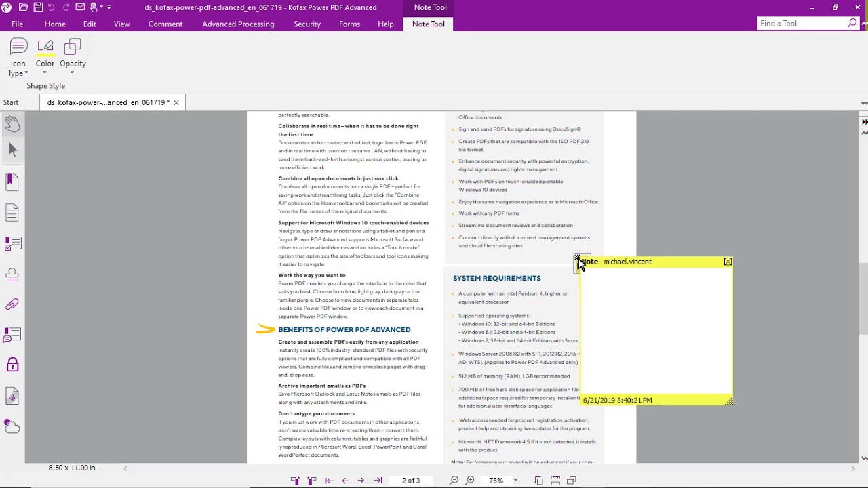Zoom in with the plus magnifier
The image size is (868, 488).
coord(470,481)
